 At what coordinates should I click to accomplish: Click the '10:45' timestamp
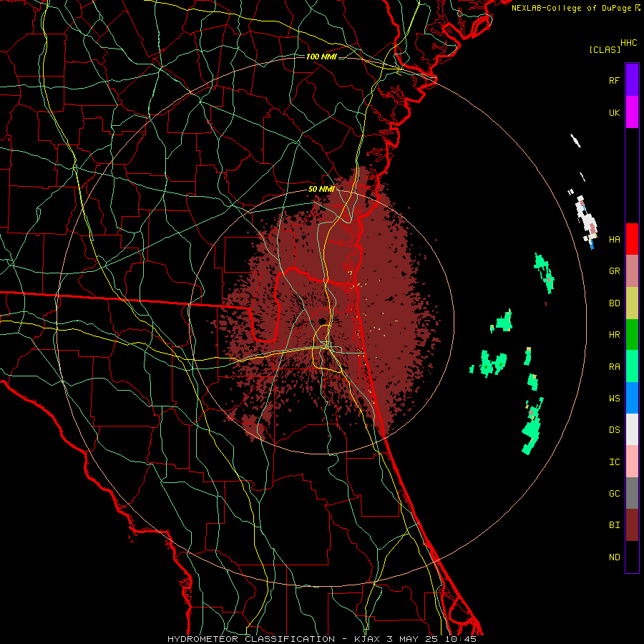tap(460, 639)
